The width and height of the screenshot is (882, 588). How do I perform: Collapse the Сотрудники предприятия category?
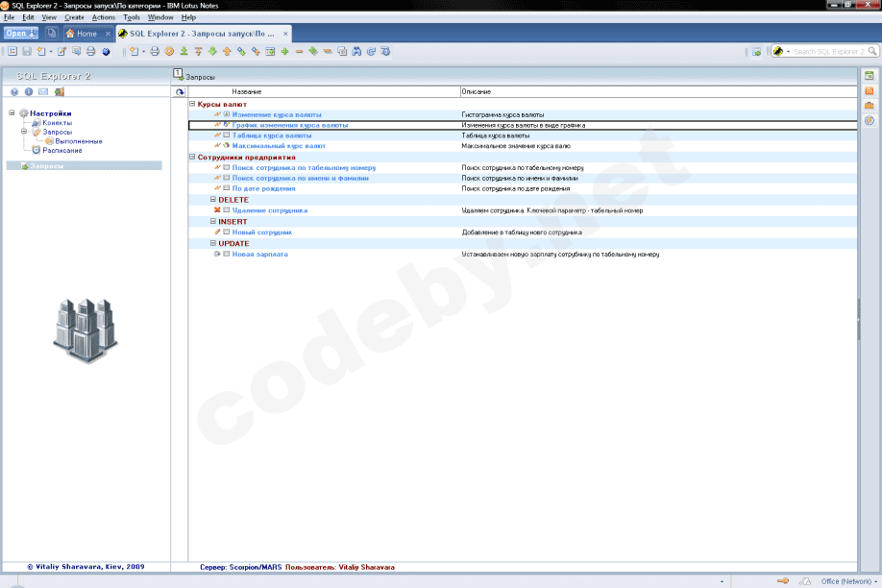click(192, 157)
